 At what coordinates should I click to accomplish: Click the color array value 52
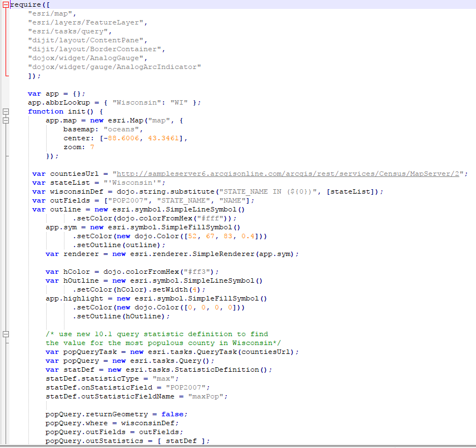[x=192, y=236]
